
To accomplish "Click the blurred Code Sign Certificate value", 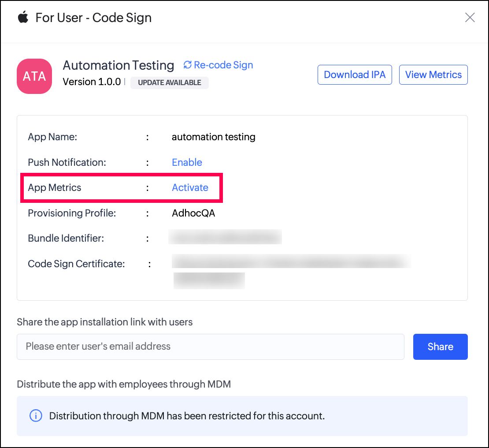I will pos(291,262).
